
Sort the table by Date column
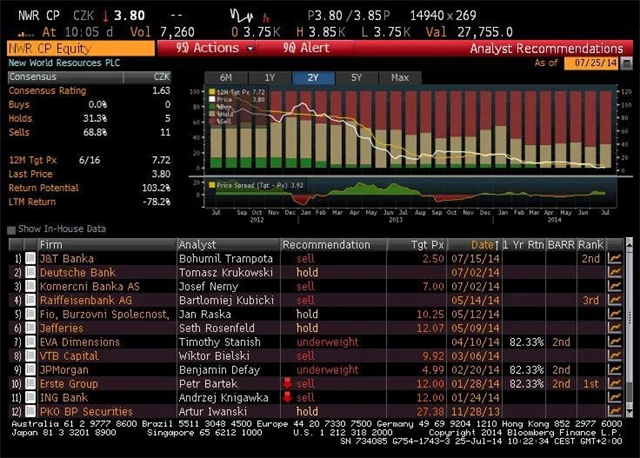[482, 245]
